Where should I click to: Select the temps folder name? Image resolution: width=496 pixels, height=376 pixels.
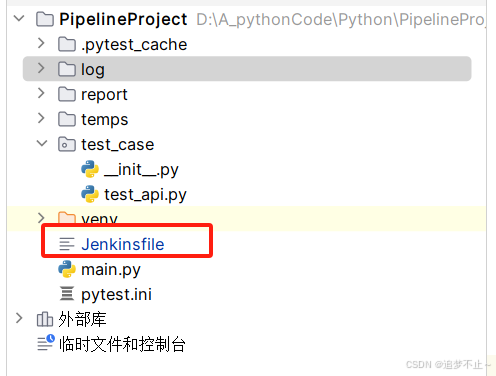pyautogui.click(x=105, y=120)
